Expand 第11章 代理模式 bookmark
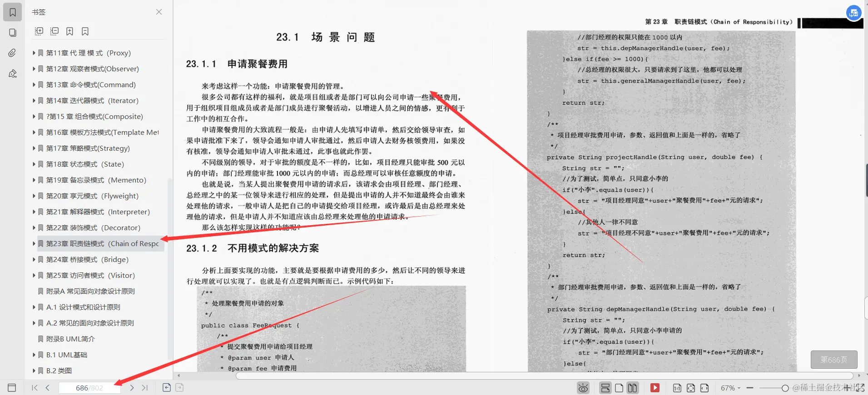The width and height of the screenshot is (868, 395). (34, 53)
